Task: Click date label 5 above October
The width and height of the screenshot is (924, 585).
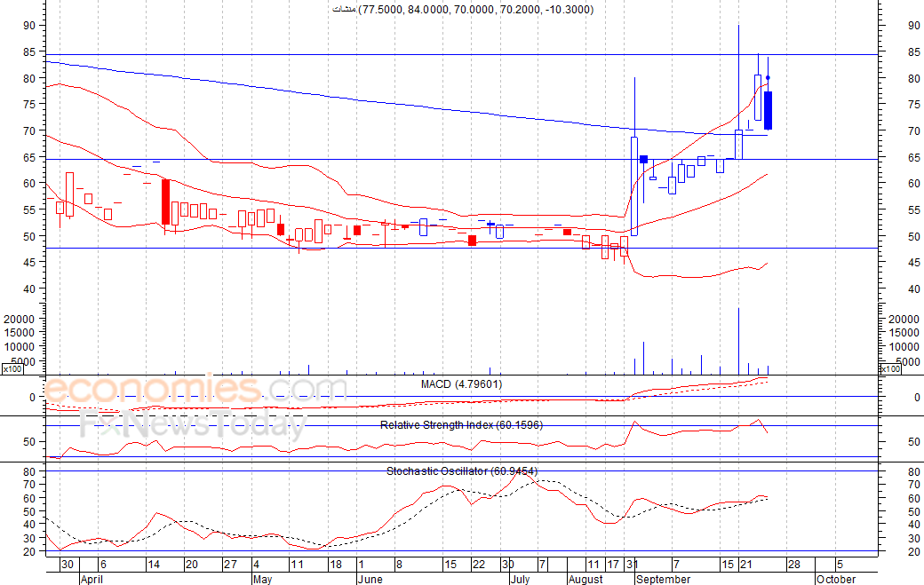Action: coord(840,565)
